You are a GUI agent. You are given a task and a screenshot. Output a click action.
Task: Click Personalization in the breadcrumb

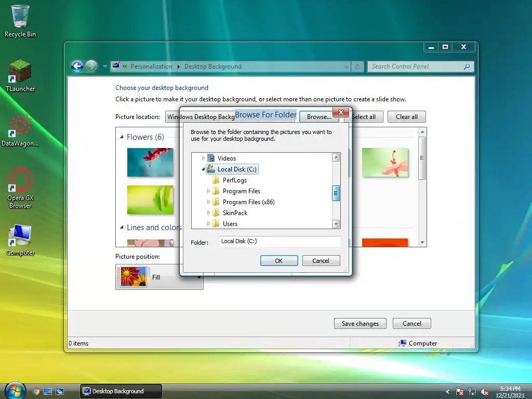[x=151, y=66]
